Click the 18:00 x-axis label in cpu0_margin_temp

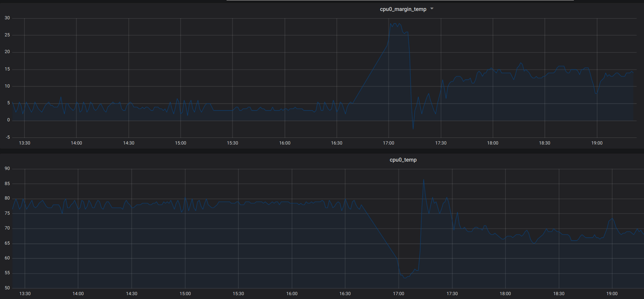click(492, 143)
